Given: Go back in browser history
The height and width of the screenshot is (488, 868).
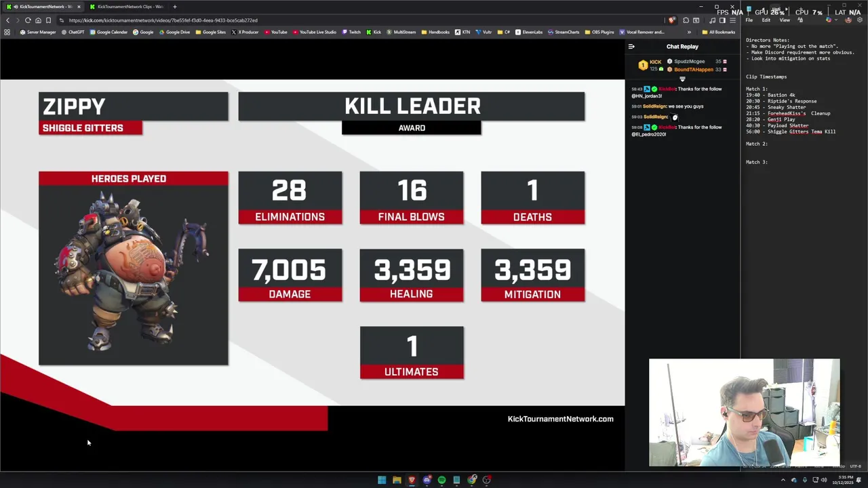Looking at the screenshot, I should click(8, 20).
